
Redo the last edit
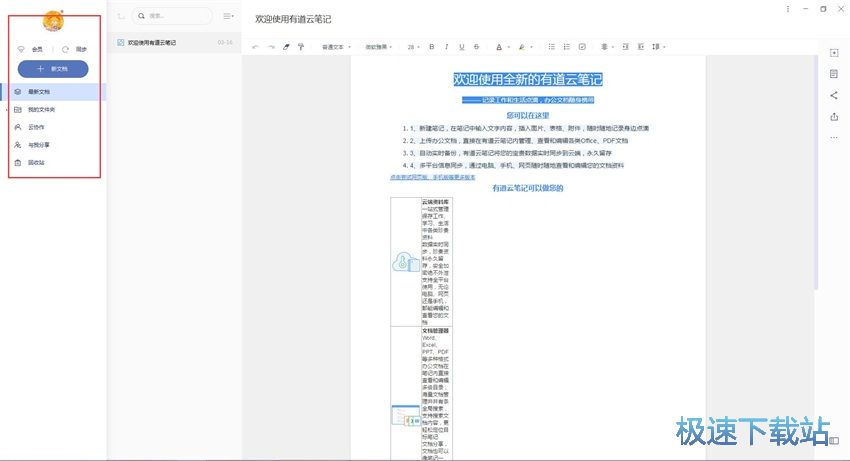[x=271, y=47]
